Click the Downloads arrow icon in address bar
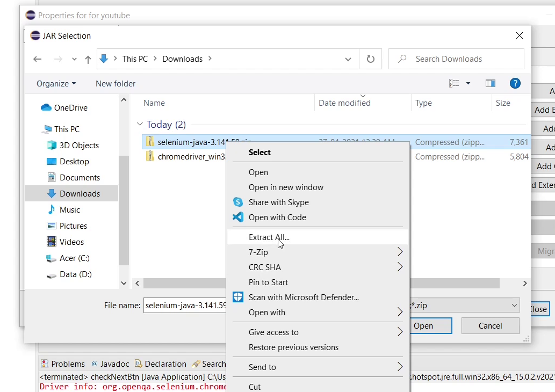Screen dimensions: 555x392 pos(104,59)
